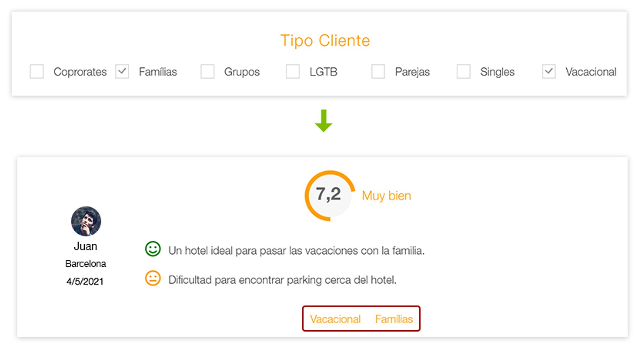
Task: Tick the LGTB checkbox
Action: 293,72
